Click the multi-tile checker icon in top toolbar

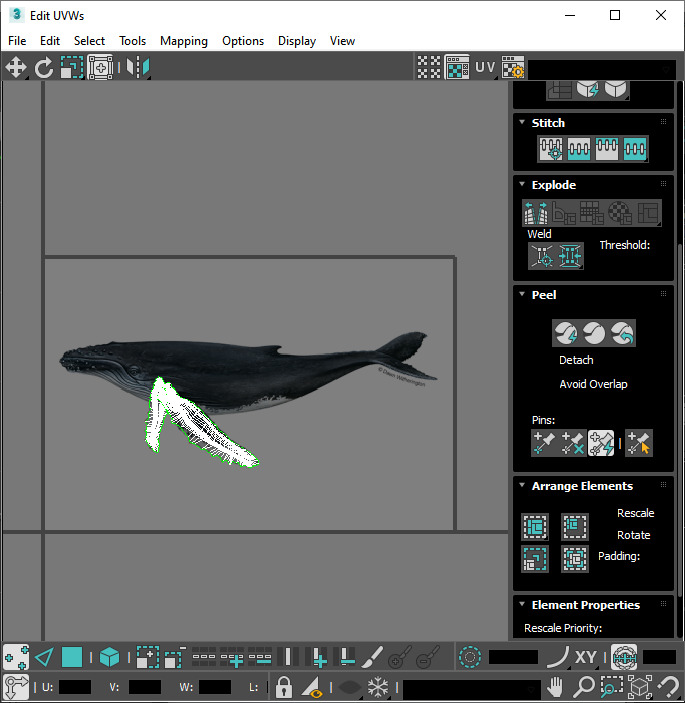click(x=429, y=67)
